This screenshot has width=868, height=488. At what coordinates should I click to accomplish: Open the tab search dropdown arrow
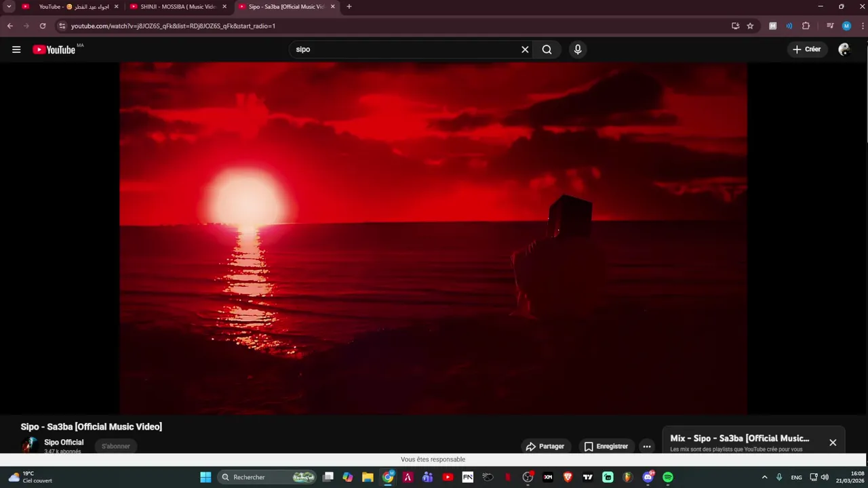click(9, 7)
